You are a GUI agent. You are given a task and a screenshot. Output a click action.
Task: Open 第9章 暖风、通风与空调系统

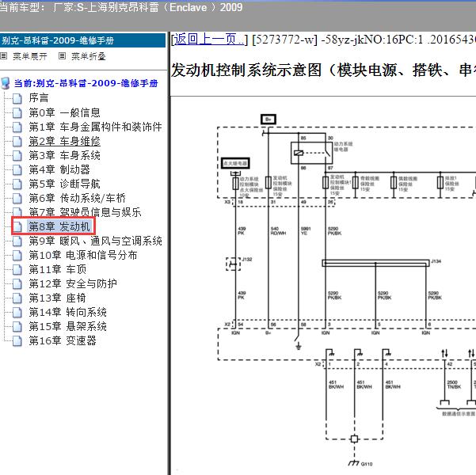pyautogui.click(x=95, y=241)
